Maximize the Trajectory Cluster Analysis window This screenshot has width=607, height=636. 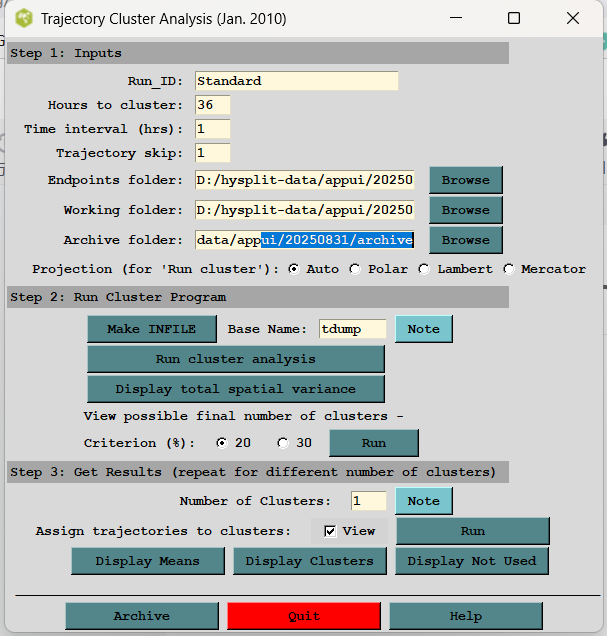[x=514, y=18]
